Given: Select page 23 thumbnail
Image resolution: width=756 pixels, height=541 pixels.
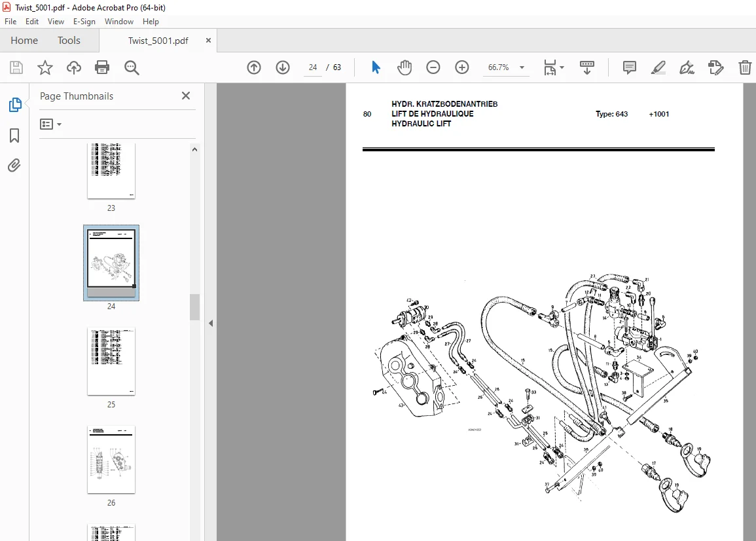Looking at the screenshot, I should 111,171.
